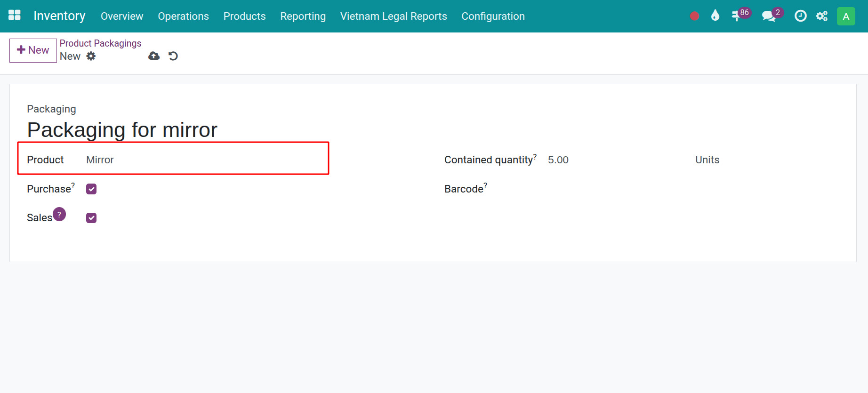Screen dimensions: 868x393
Task: Open the user avatar menu labeled A
Action: point(845,16)
